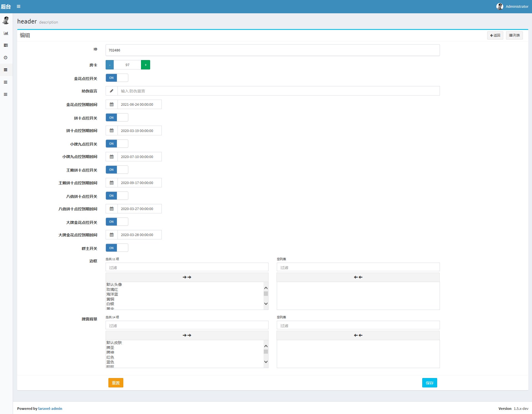The height and width of the screenshot is (414, 532).
Task: Toggle the 拼十点控开关 switch
Action: point(117,118)
